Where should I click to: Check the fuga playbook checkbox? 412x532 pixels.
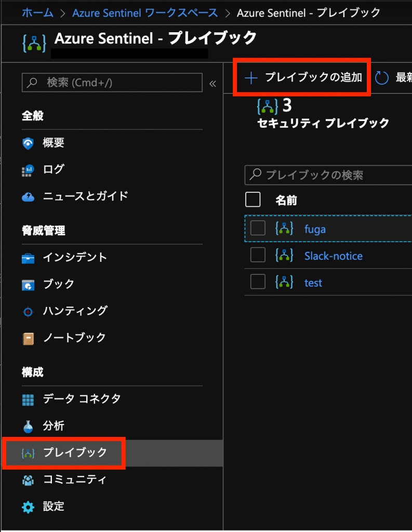pos(258,228)
